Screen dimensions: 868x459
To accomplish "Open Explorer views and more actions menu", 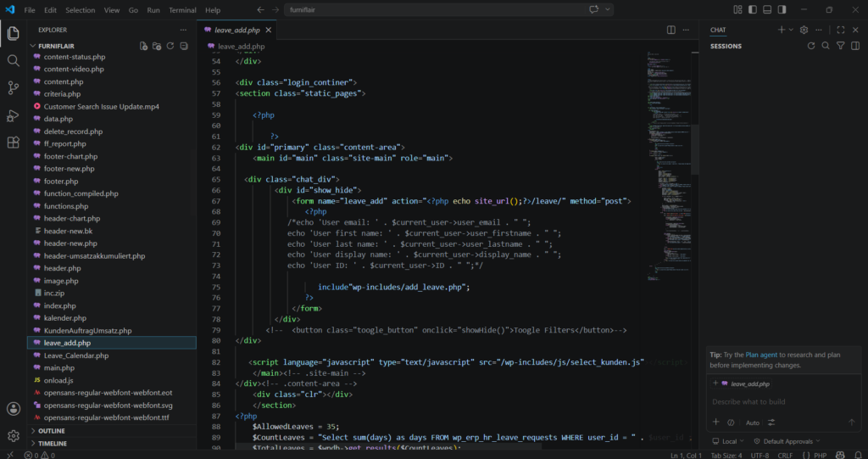I will click(183, 30).
